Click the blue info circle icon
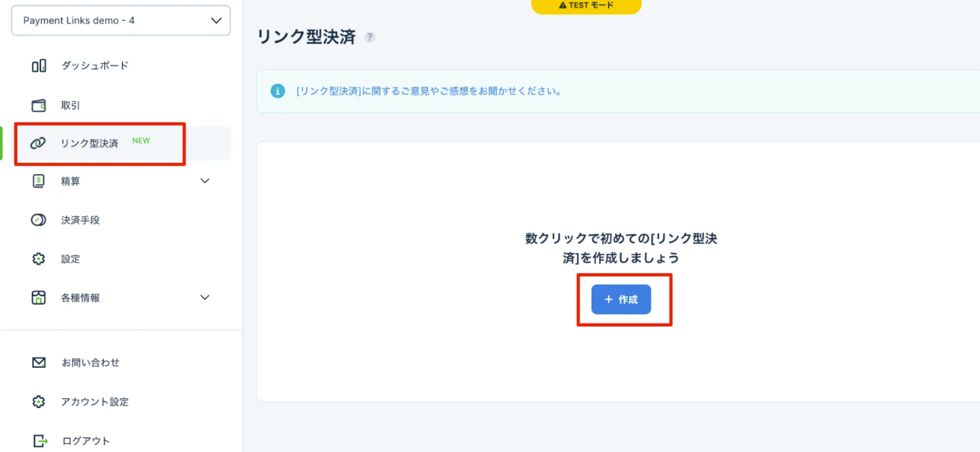The image size is (980, 452). coord(278,91)
